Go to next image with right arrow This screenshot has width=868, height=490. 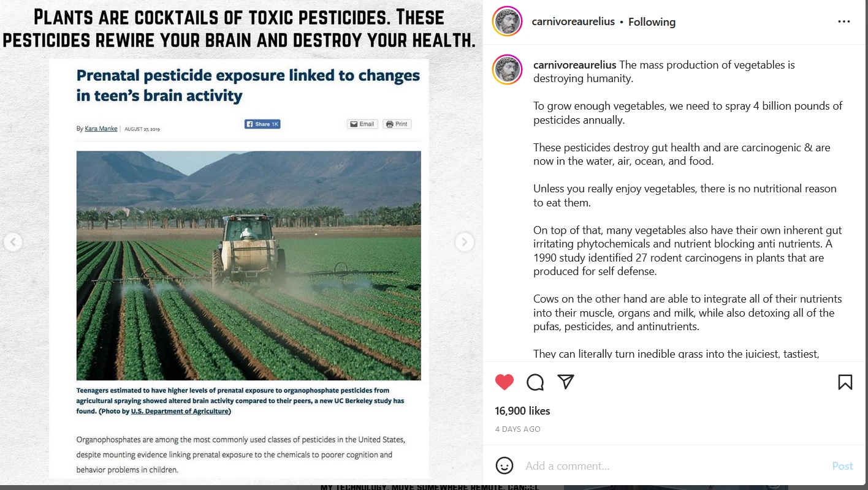pyautogui.click(x=464, y=242)
